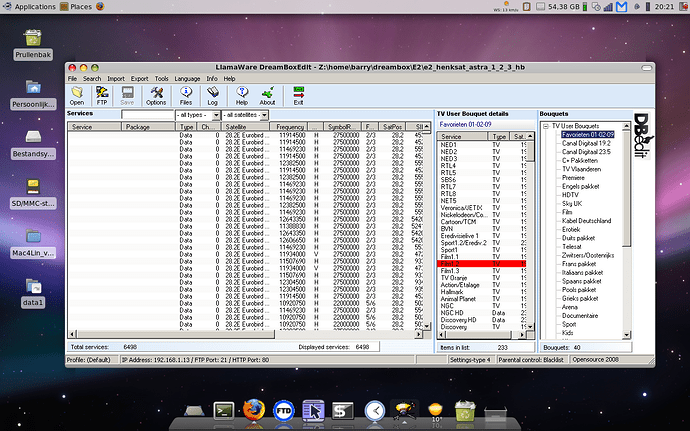
Task: Open the Tools menu
Action: [x=161, y=78]
